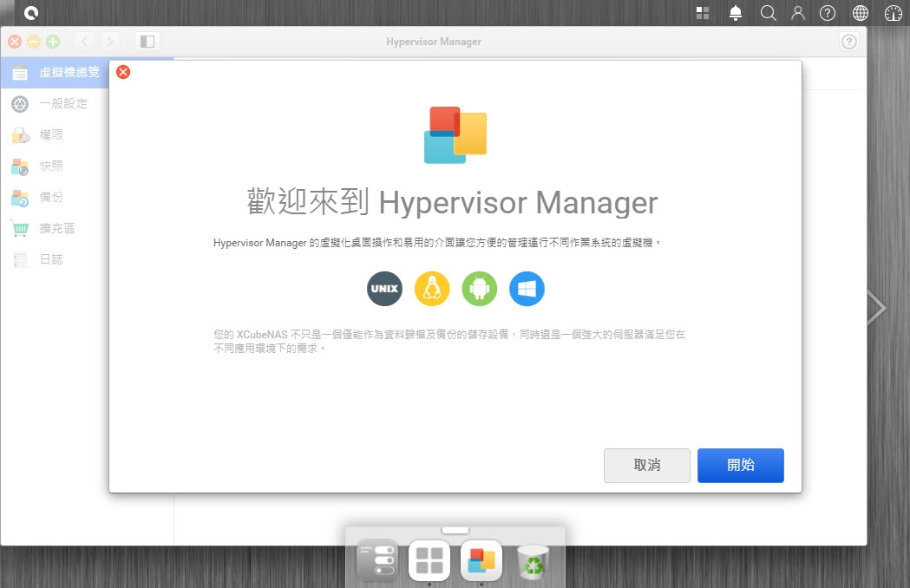Open the dashboard gauge icon in top bar
910x588 pixels.
pyautogui.click(x=894, y=13)
